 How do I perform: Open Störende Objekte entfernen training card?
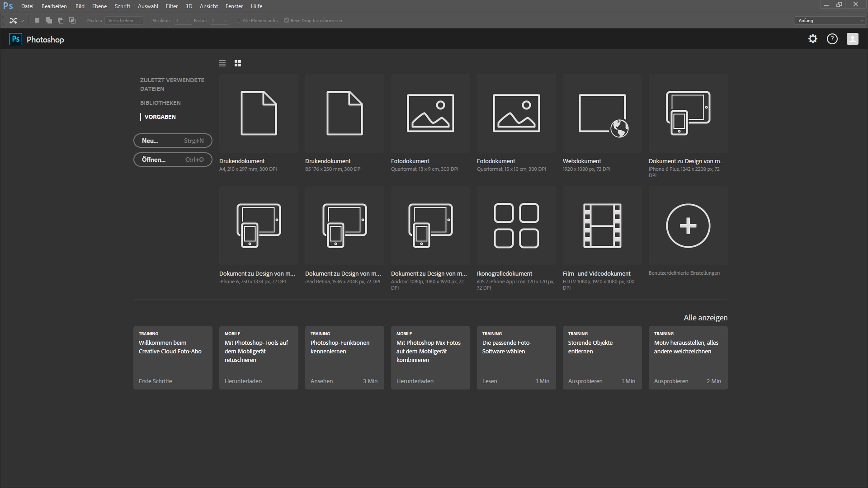point(602,358)
